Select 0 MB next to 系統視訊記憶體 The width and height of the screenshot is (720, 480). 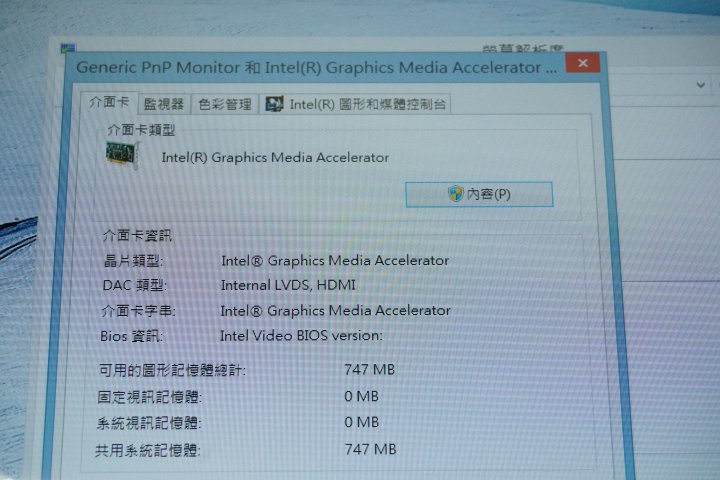coord(362,422)
